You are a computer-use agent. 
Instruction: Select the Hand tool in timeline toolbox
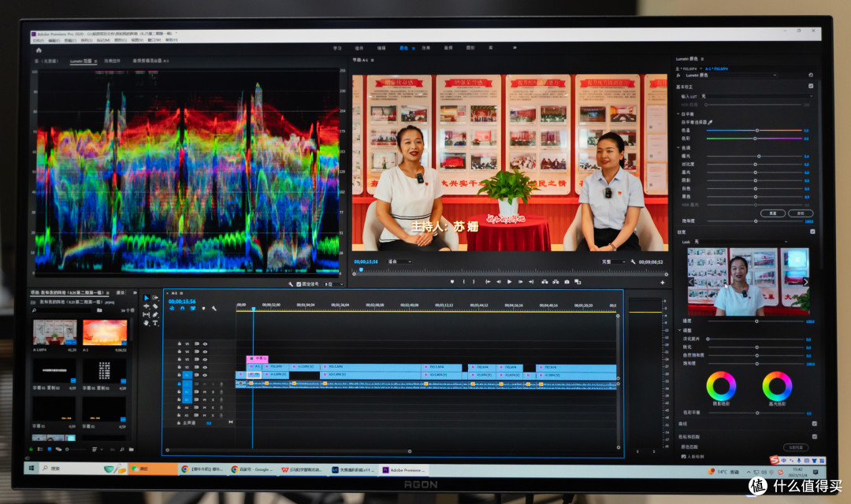pos(146,323)
